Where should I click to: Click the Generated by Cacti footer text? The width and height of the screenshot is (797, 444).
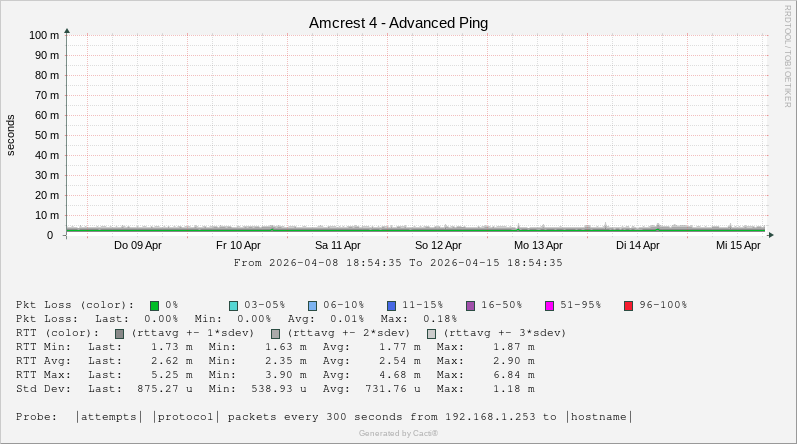tap(398, 433)
